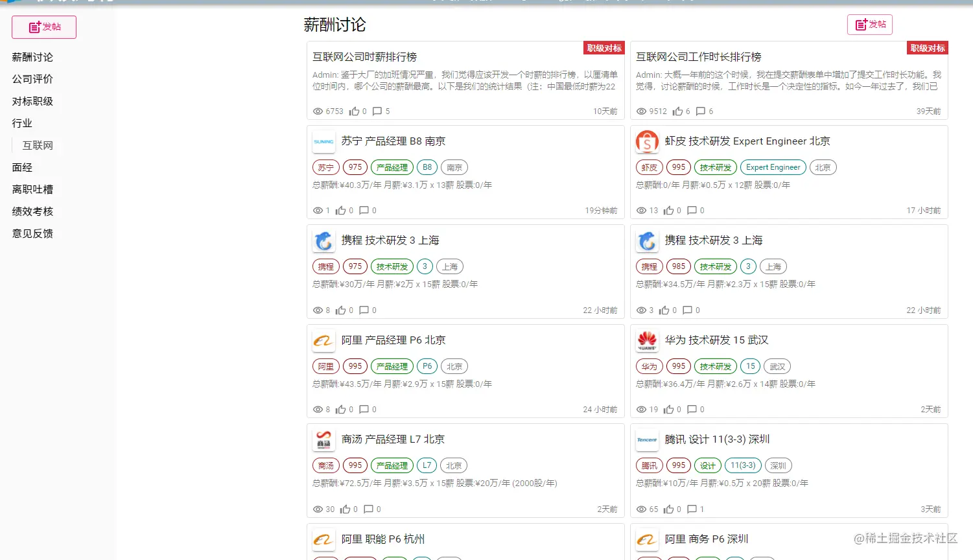
Task: Open comments on the 腾讯 设计 post
Action: (x=692, y=509)
